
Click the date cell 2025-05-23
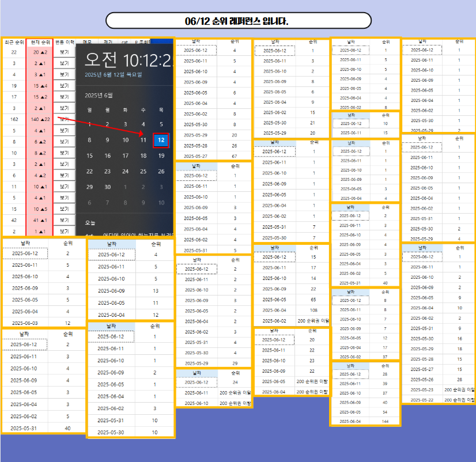(x=422, y=390)
